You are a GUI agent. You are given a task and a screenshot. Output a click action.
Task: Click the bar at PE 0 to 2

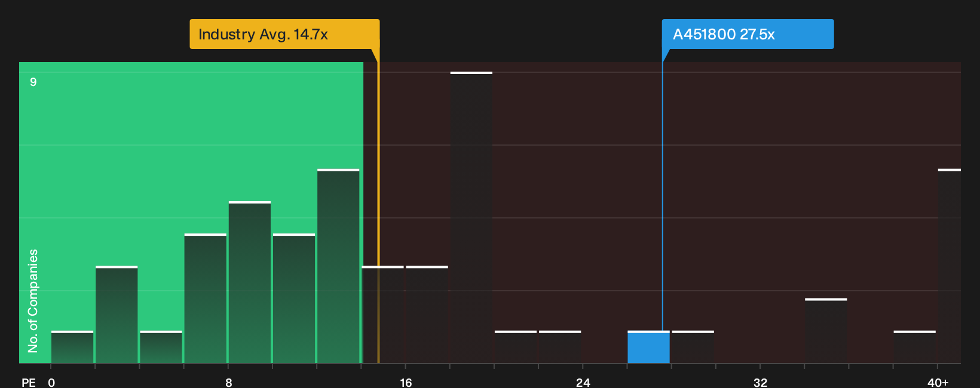point(72,347)
